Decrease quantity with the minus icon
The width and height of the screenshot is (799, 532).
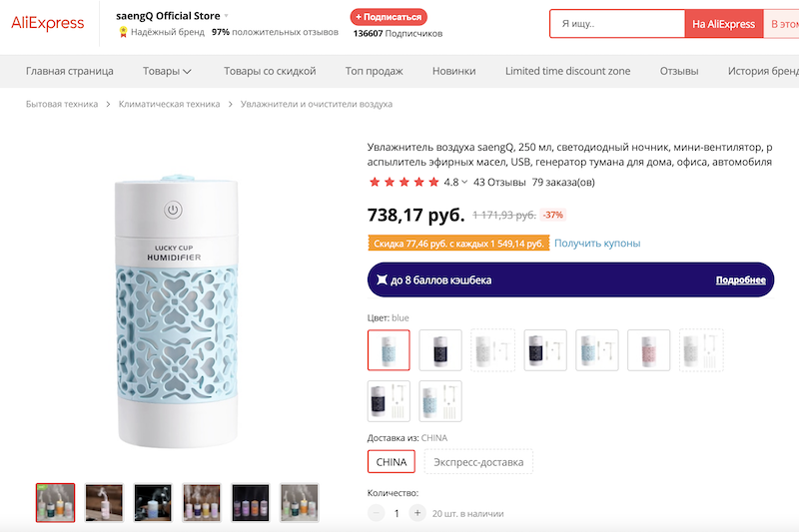[x=377, y=513]
